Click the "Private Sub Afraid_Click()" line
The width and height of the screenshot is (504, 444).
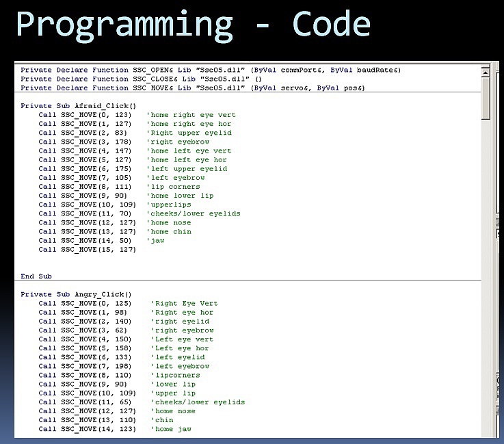click(79, 106)
